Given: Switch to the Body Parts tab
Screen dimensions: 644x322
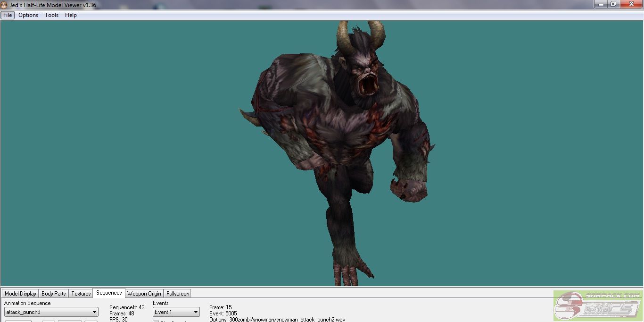Looking at the screenshot, I should (x=54, y=294).
